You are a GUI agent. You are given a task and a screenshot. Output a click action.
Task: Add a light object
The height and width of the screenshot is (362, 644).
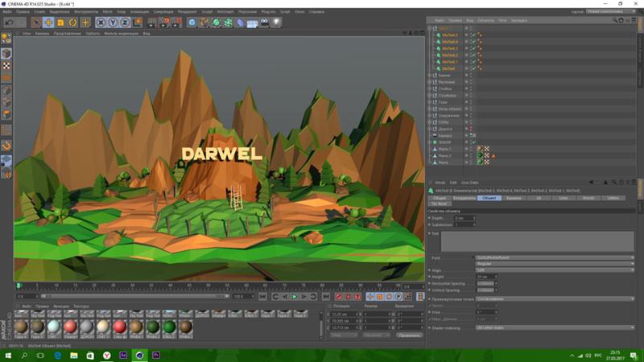276,23
